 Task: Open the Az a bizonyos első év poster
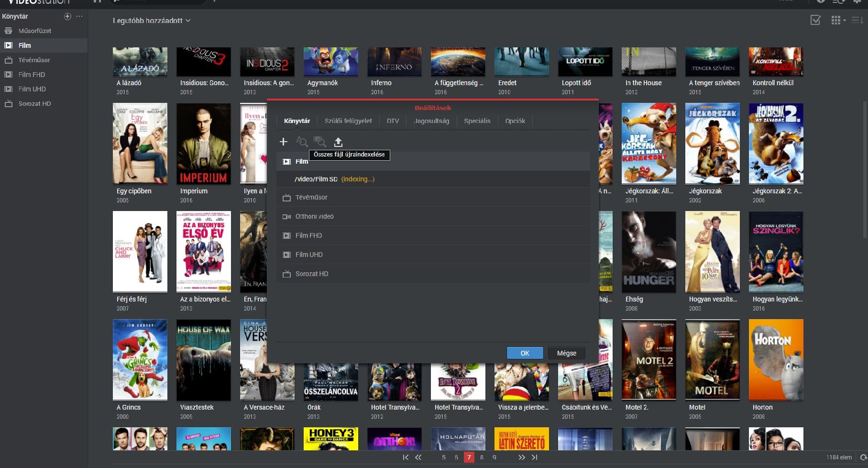[x=204, y=252]
